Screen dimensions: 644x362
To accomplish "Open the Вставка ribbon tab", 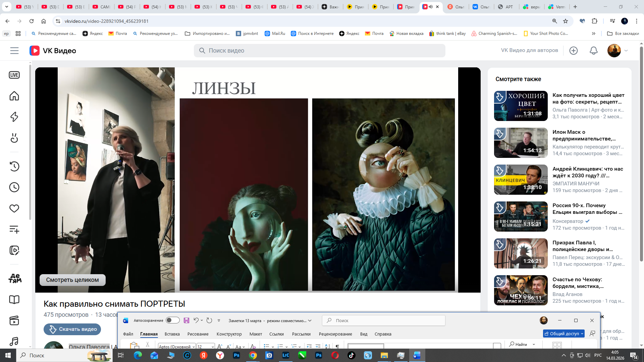I will tap(172, 334).
